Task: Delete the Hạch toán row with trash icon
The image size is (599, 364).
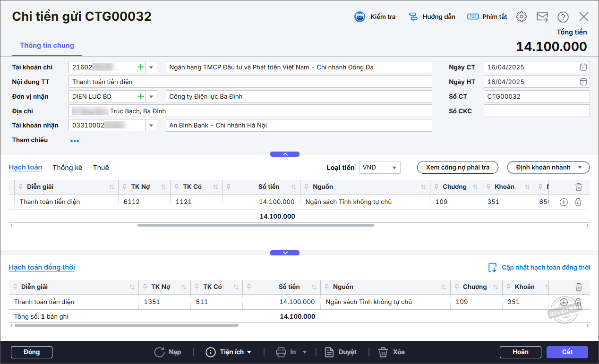Action: pyautogui.click(x=578, y=202)
